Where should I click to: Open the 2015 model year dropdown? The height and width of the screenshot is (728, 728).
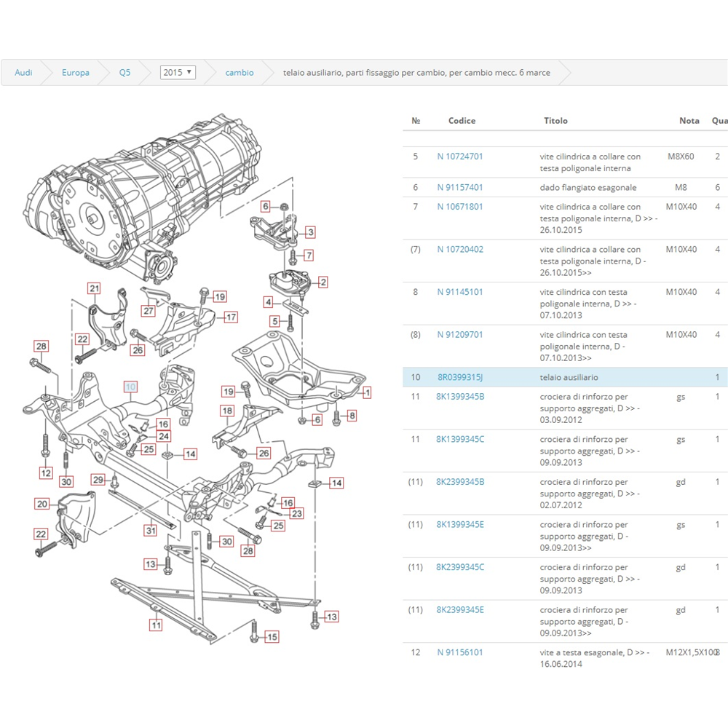[x=178, y=73]
